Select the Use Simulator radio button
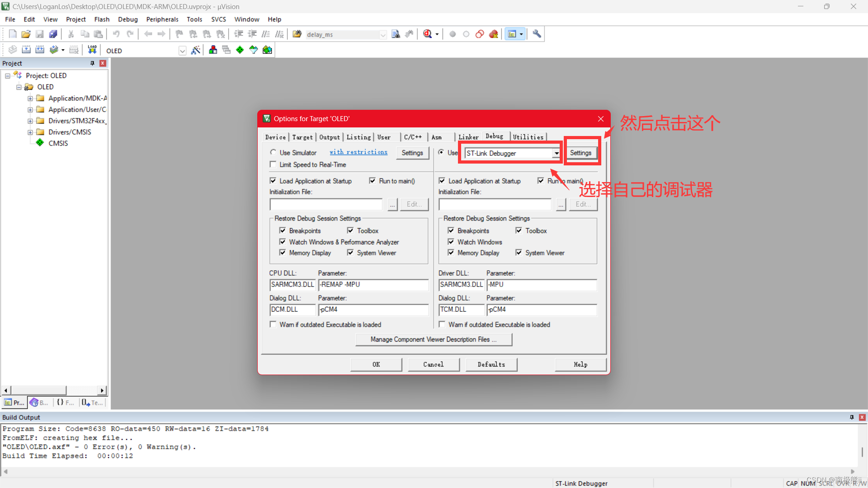The height and width of the screenshot is (488, 868). [x=273, y=153]
